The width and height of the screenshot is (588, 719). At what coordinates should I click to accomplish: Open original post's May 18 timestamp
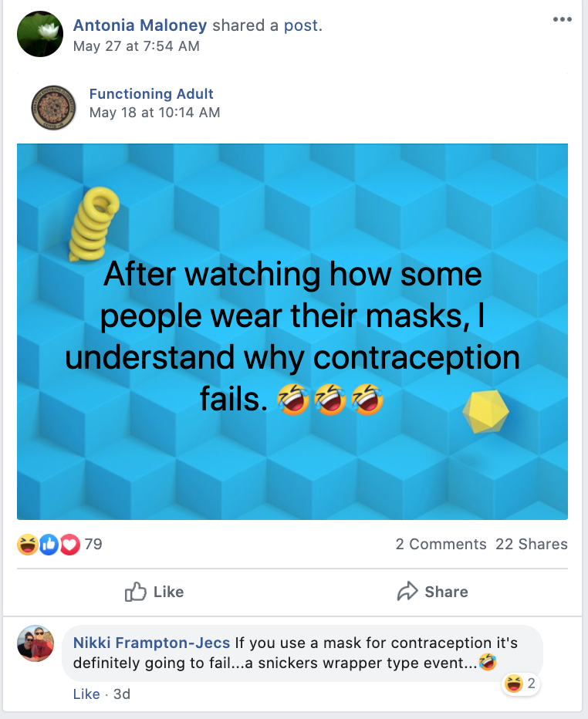[154, 113]
